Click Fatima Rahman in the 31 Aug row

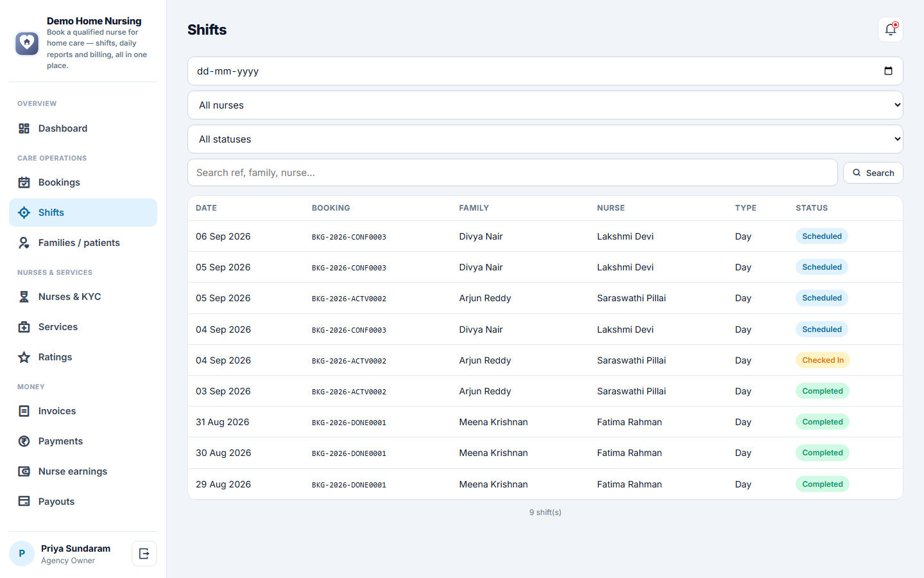[x=629, y=422]
